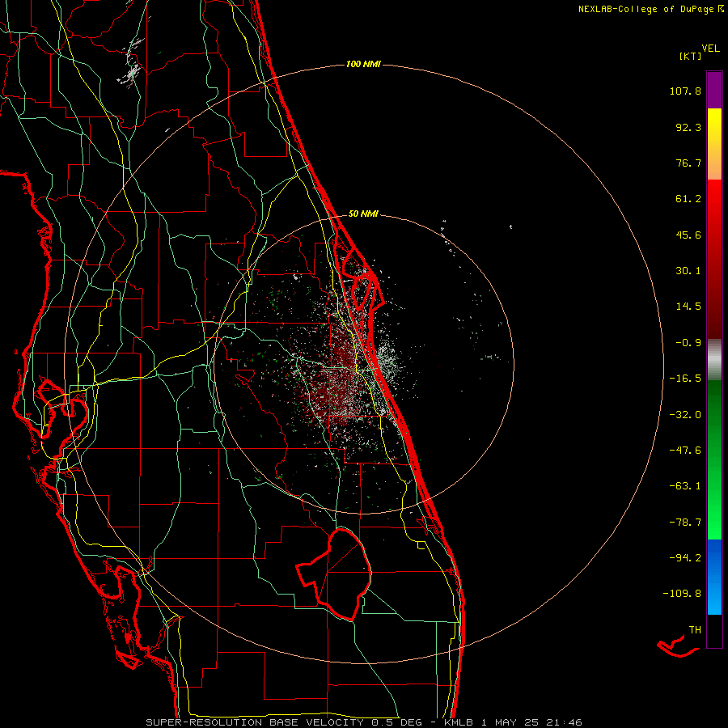Screen dimensions: 728x728
Task: Click the gray near-zero segment of color bar
Action: (714, 360)
